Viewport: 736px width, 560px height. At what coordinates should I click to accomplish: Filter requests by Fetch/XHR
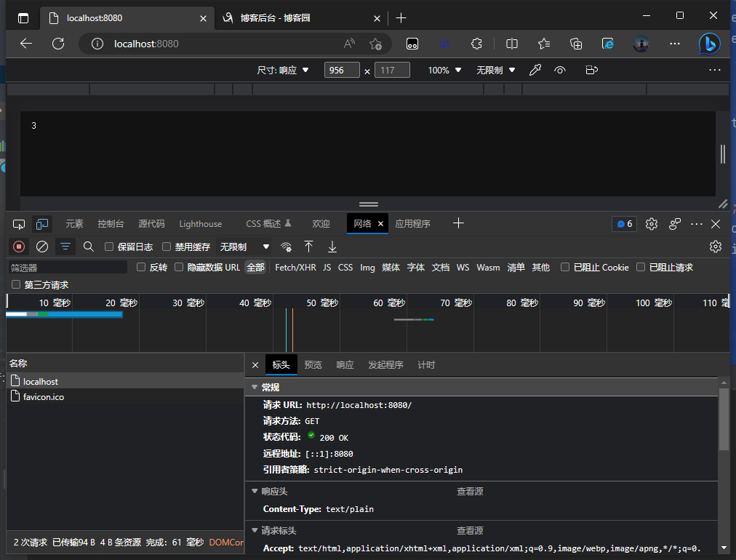click(295, 268)
